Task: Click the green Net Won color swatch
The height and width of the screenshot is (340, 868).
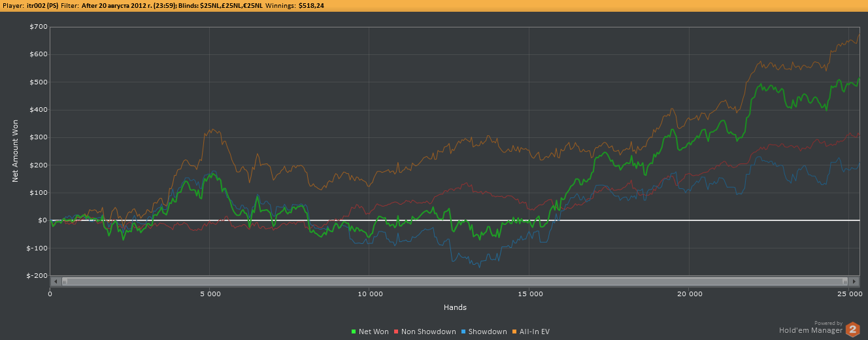Action: tap(354, 331)
